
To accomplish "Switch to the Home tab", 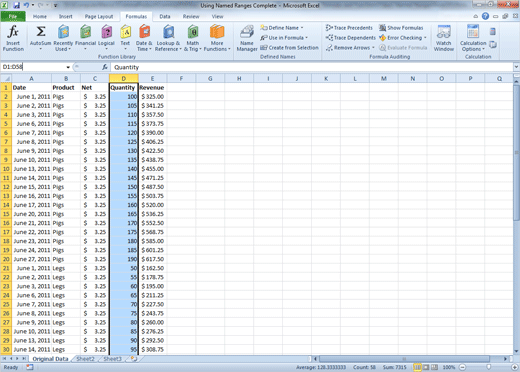I will pos(40,16).
